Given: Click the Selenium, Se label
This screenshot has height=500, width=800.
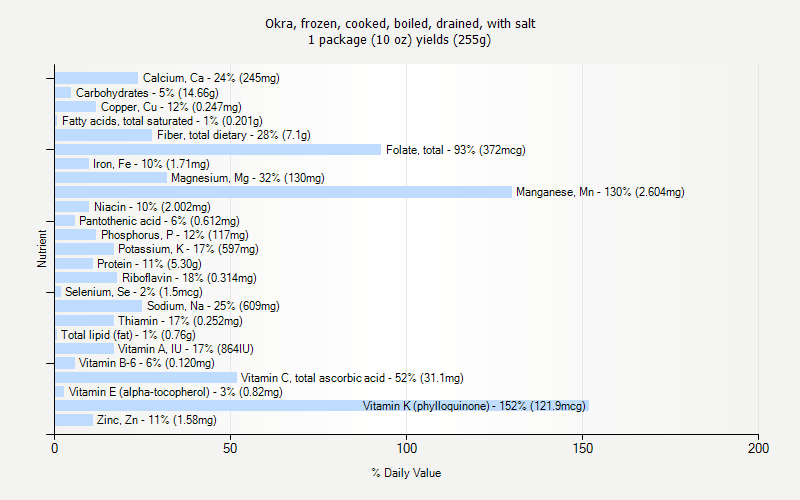Looking at the screenshot, I should coord(134,292).
